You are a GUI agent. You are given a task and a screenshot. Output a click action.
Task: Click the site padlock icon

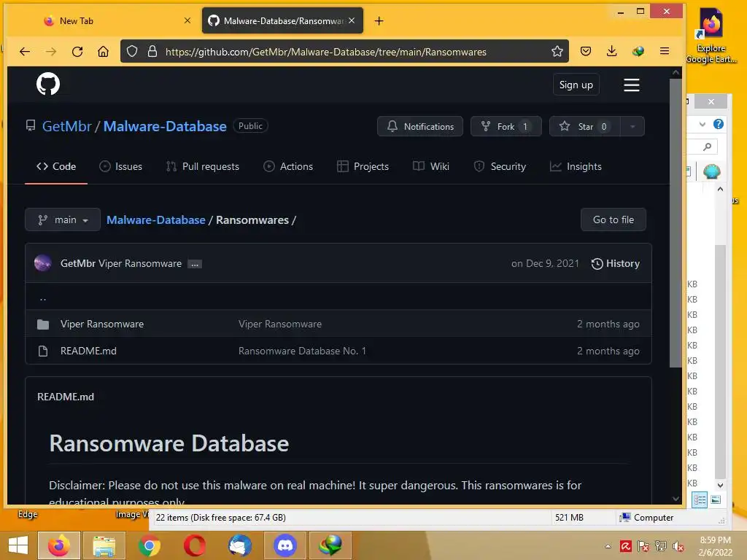click(x=152, y=52)
